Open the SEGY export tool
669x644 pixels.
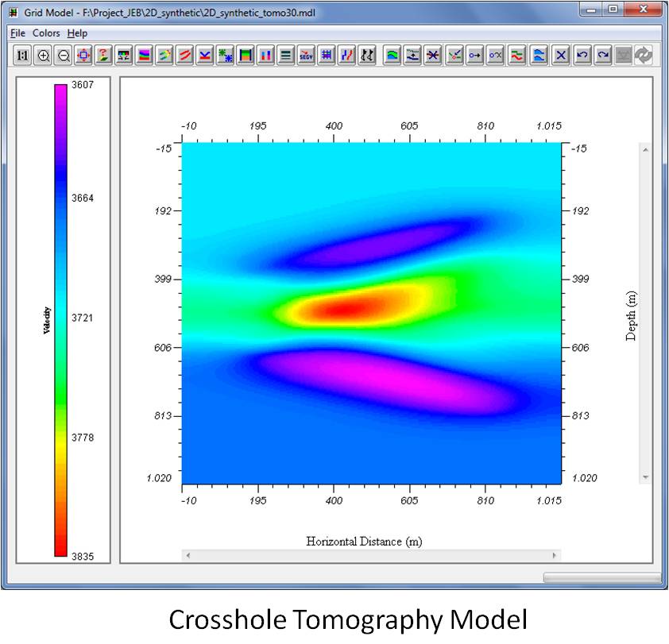point(306,56)
